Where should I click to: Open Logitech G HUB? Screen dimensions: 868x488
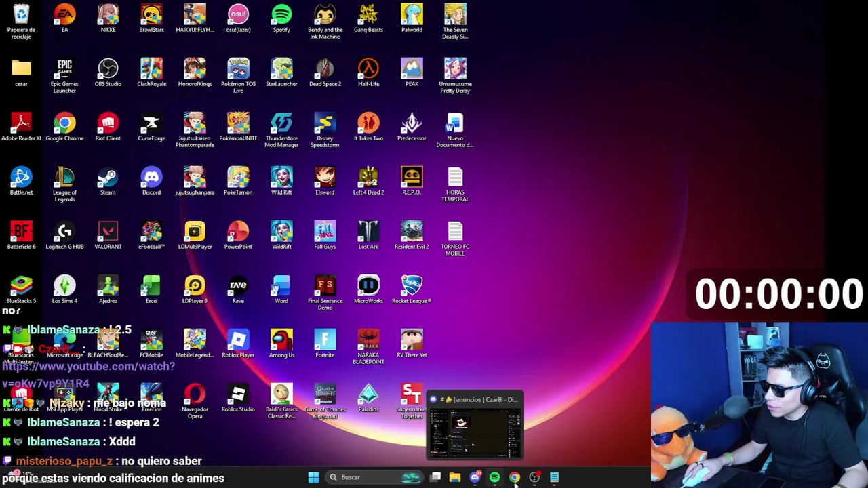click(x=64, y=235)
